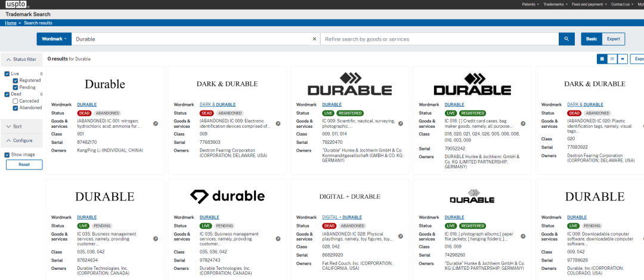Image resolution: width=644 pixels, height=280 pixels.
Task: Expand goods and services for serial 86829920
Action: 401,236
